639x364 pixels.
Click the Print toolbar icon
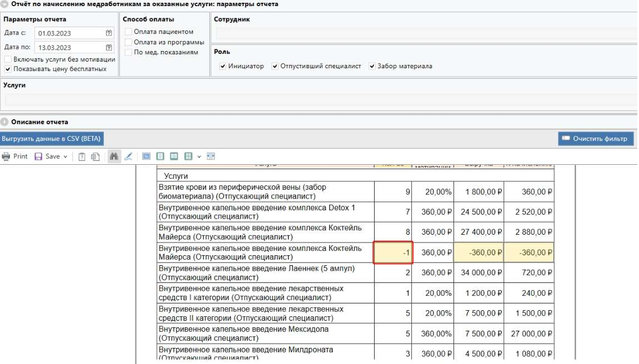tap(6, 156)
